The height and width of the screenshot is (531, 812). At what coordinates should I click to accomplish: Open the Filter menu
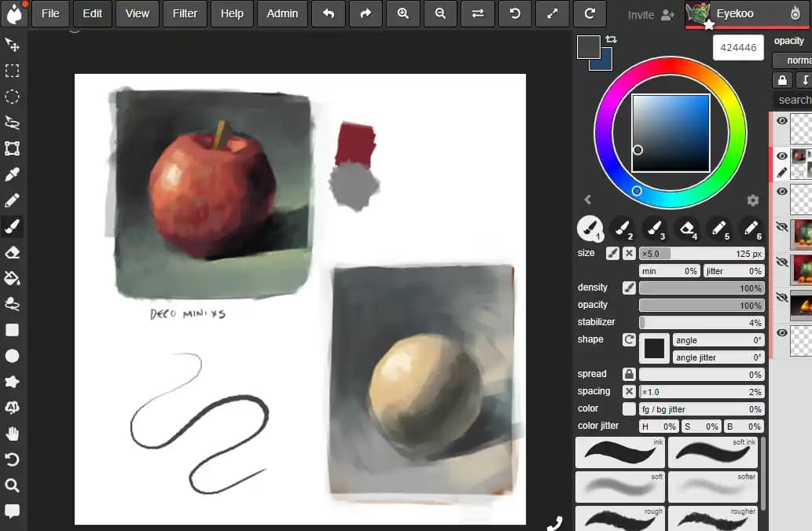coord(185,13)
